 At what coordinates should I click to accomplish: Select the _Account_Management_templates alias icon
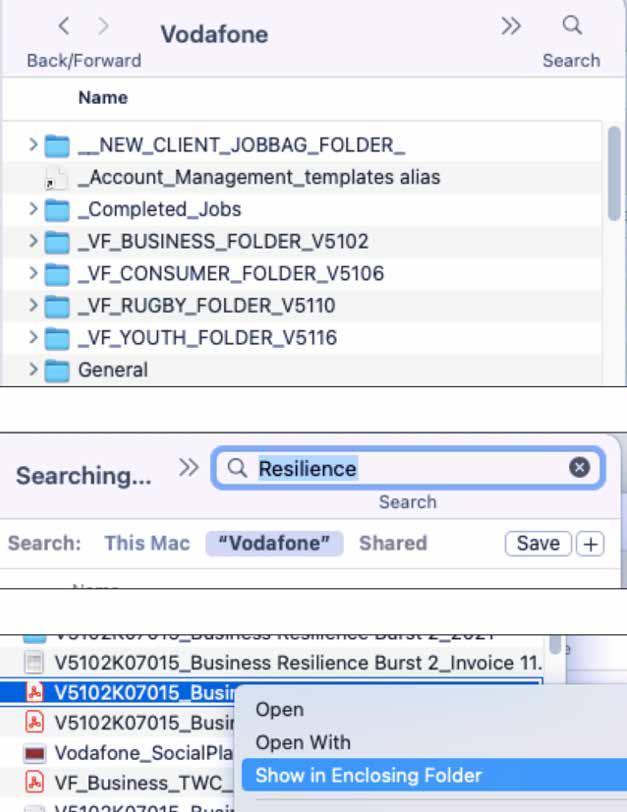click(x=57, y=178)
